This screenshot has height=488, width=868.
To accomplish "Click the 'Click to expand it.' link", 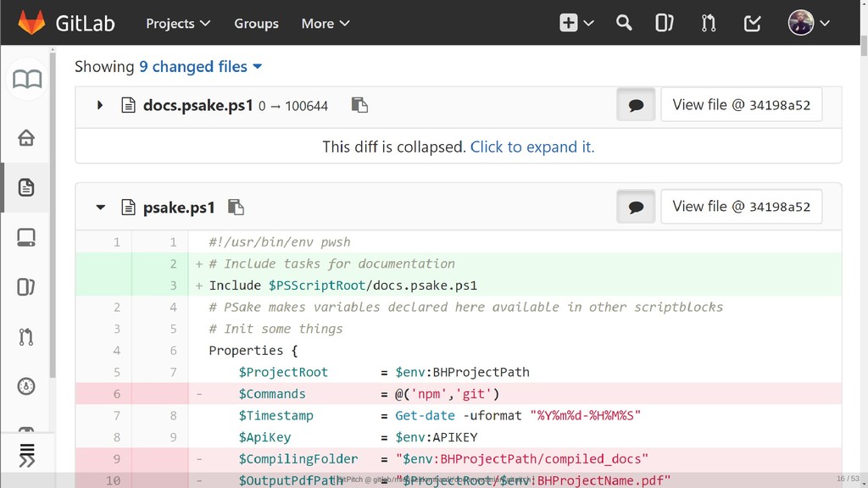I will 532,147.
